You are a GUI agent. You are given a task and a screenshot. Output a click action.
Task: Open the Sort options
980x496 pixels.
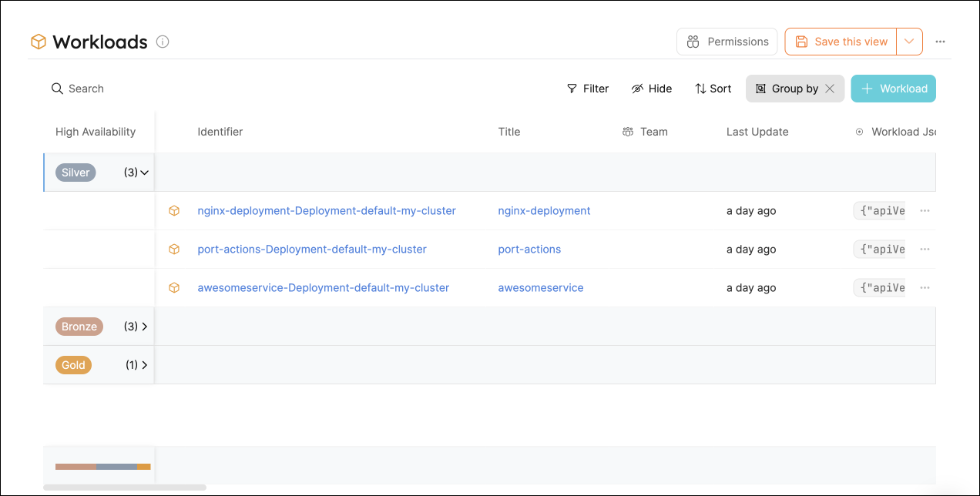click(x=713, y=89)
